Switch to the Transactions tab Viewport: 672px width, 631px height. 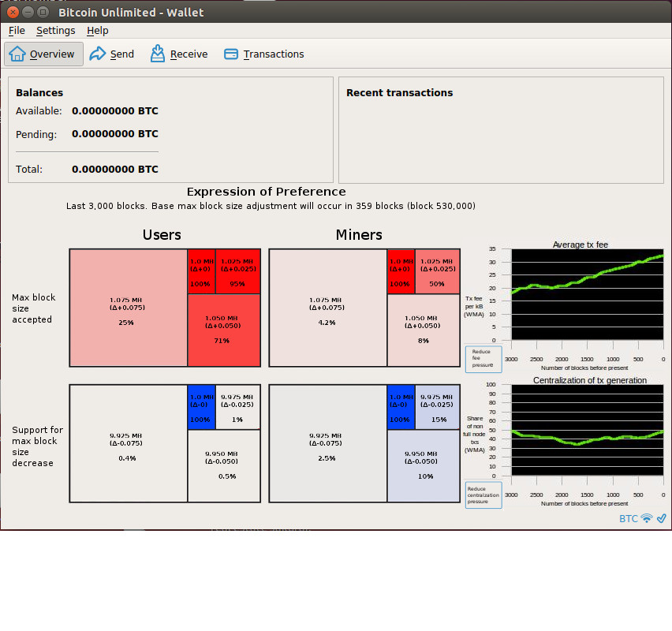(264, 54)
